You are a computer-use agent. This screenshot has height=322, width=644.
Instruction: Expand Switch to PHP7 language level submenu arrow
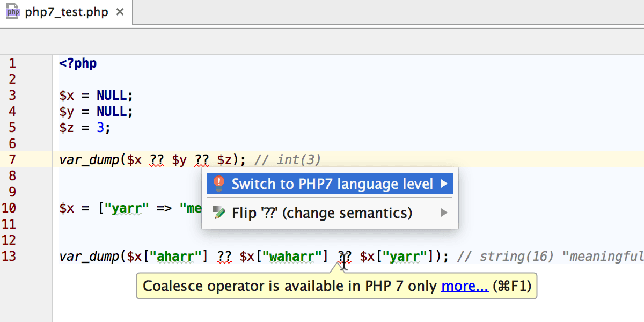click(444, 184)
